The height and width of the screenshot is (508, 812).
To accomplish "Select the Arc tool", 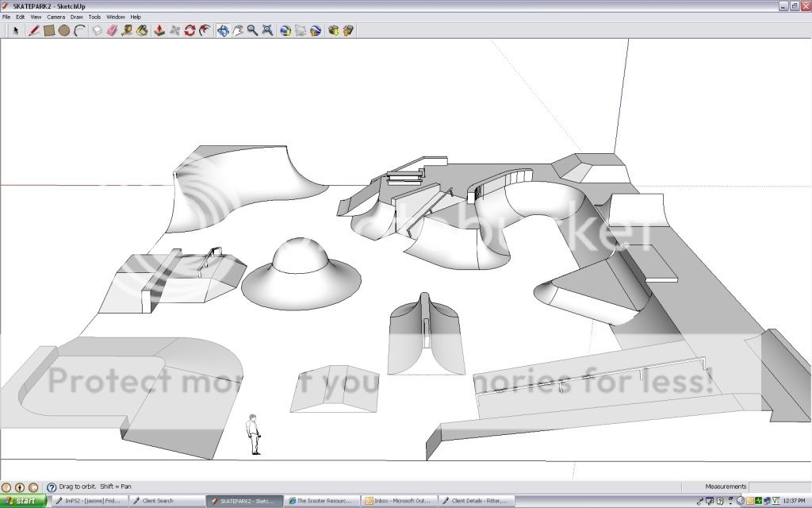I will [x=79, y=31].
